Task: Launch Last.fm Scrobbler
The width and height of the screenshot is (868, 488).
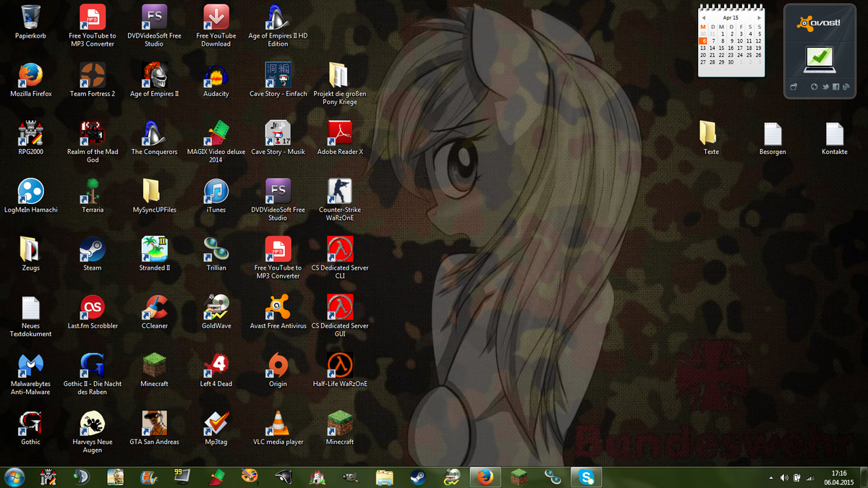Action: pyautogui.click(x=93, y=312)
